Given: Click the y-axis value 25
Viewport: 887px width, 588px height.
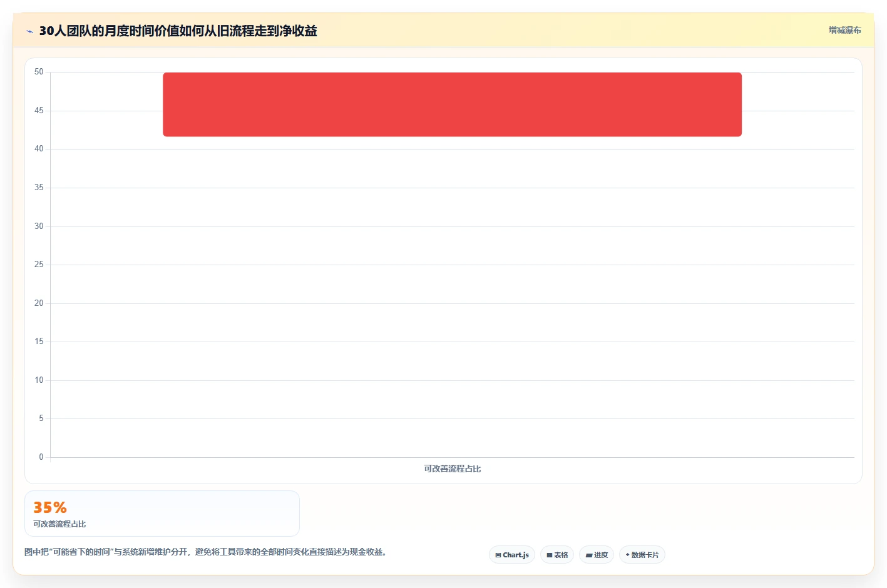Looking at the screenshot, I should coord(39,265).
